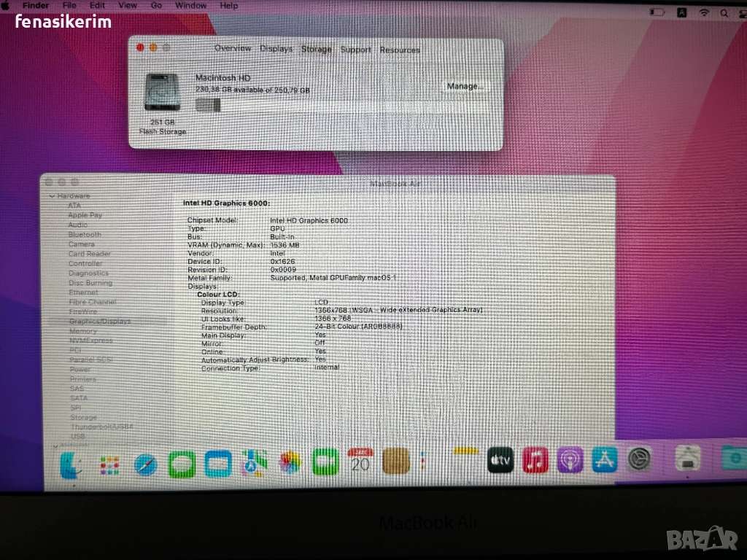Image resolution: width=747 pixels, height=560 pixels.
Task: Select USB in the hardware sidebar
Action: 77,436
